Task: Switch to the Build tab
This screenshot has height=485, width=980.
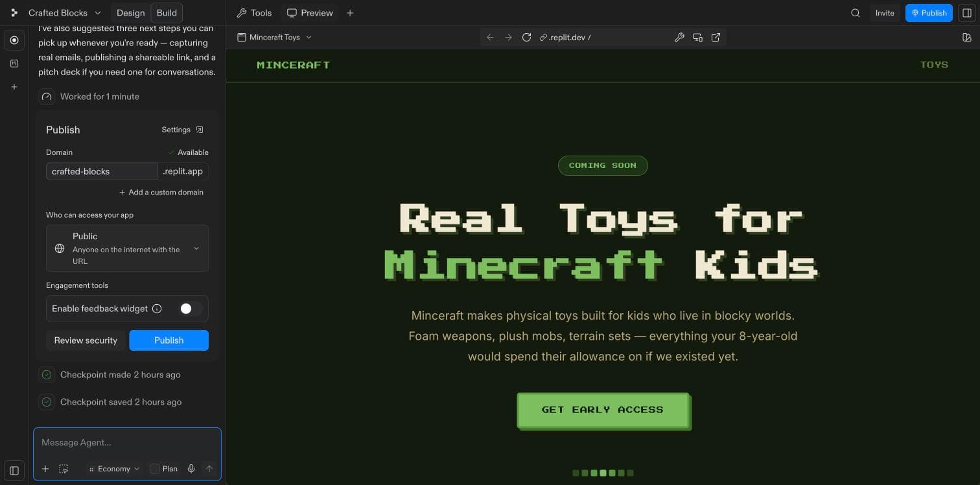Action: [167, 13]
